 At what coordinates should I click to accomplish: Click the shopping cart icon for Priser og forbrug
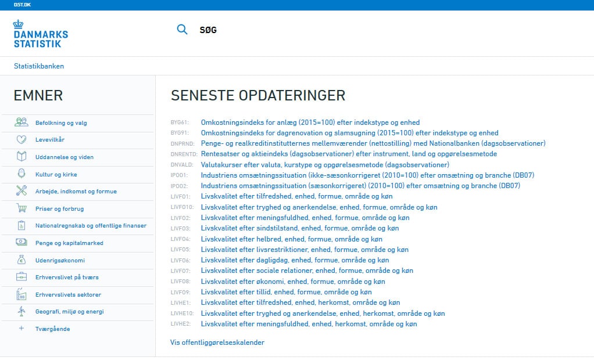click(22, 208)
